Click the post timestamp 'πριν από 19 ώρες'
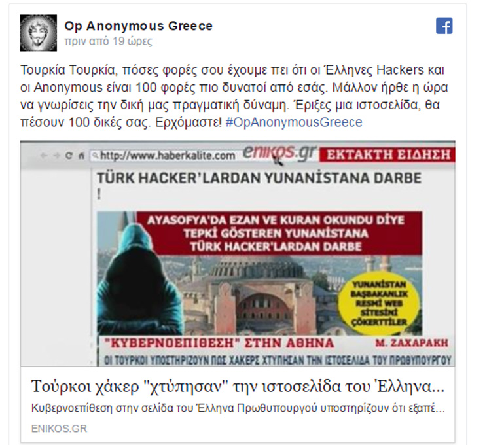The image size is (504, 445). pos(108,41)
